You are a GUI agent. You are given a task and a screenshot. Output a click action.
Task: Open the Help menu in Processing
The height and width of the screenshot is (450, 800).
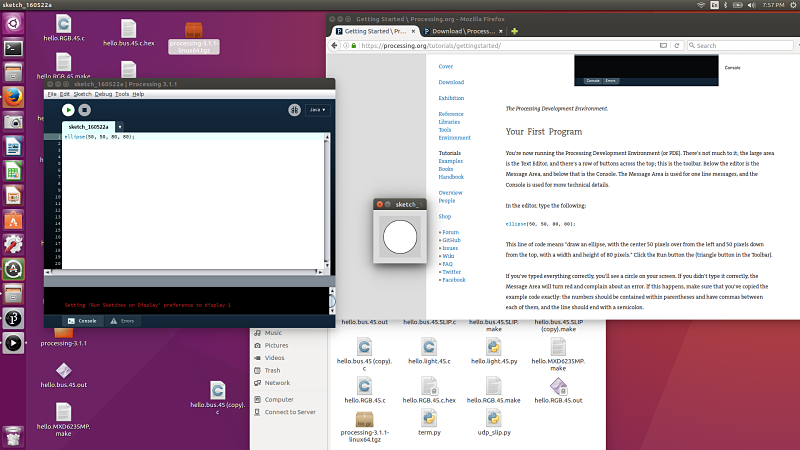[x=138, y=94]
